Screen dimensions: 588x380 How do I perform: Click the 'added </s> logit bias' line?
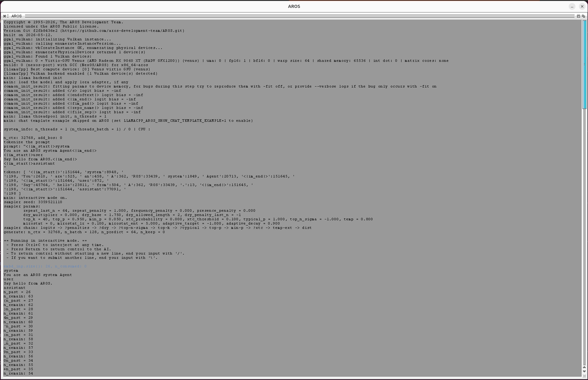click(62, 90)
